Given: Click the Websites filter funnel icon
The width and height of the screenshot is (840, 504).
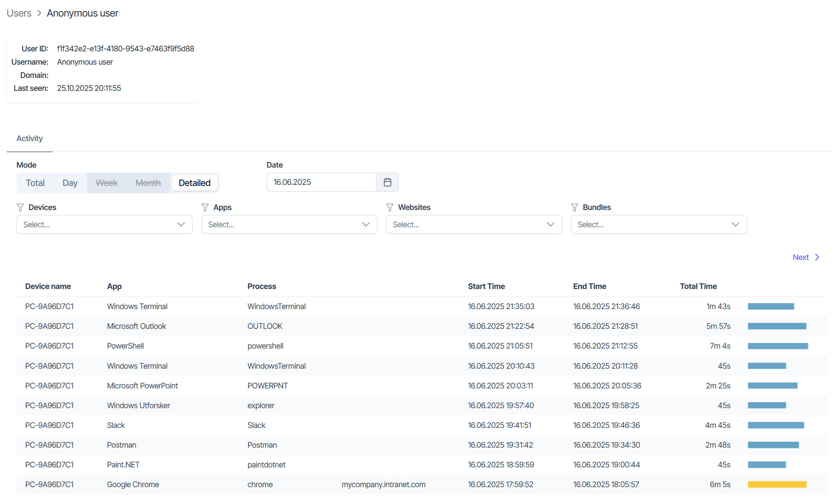Looking at the screenshot, I should (390, 207).
